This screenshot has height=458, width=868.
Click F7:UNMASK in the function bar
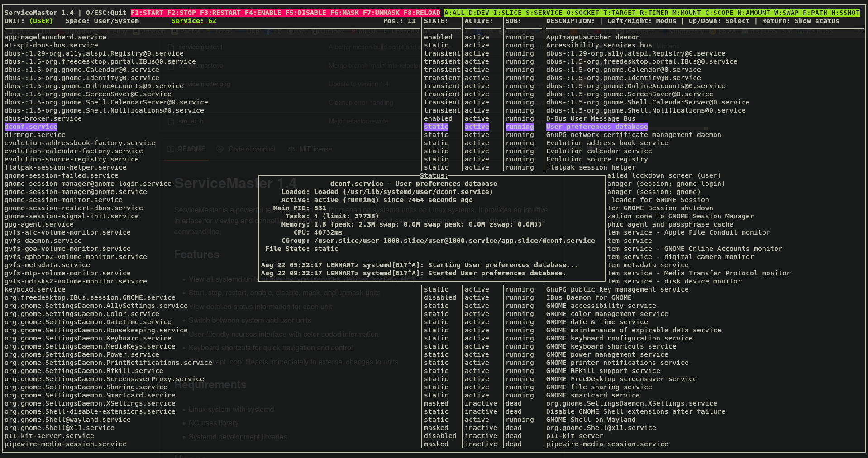coord(381,13)
